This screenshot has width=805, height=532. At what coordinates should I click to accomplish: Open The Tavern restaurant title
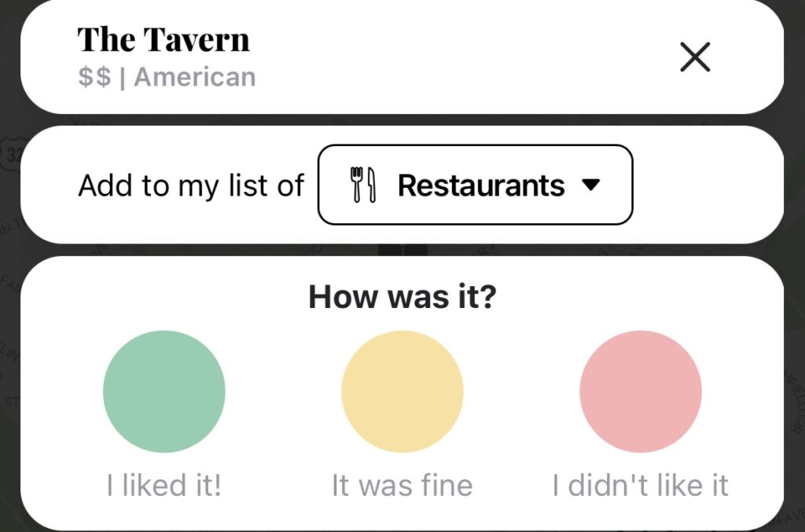tap(164, 39)
